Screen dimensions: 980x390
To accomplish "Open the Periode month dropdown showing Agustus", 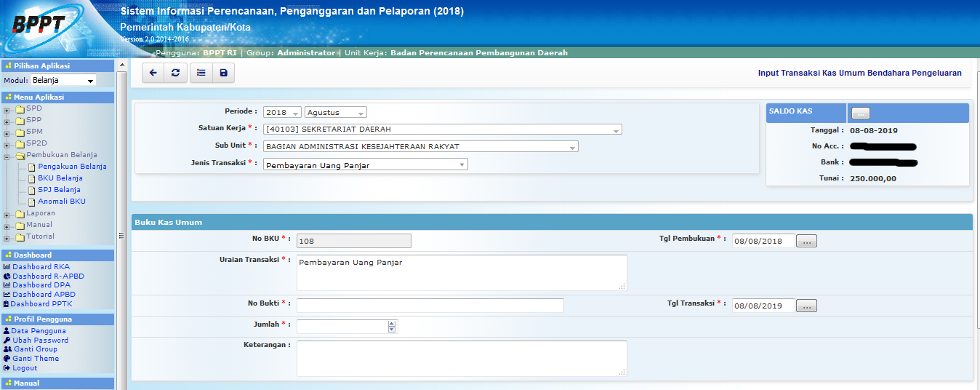I will pos(336,113).
